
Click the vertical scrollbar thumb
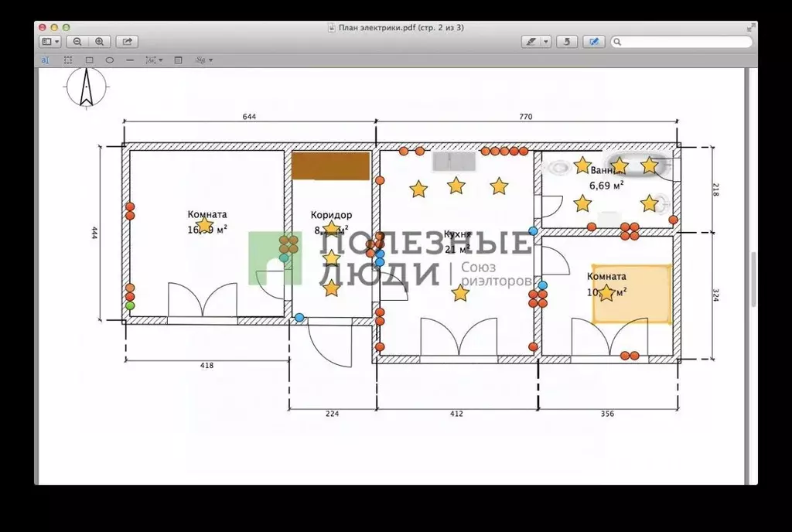point(752,280)
